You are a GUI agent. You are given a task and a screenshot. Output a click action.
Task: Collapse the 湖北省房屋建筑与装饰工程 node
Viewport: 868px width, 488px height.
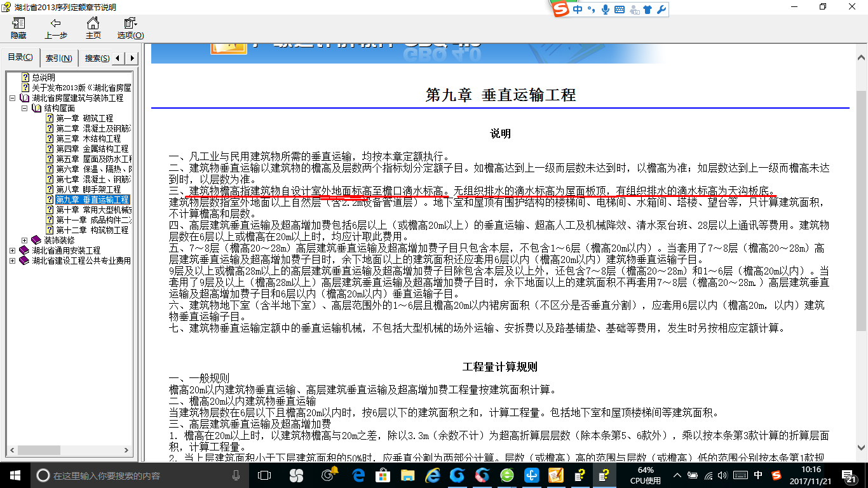13,98
